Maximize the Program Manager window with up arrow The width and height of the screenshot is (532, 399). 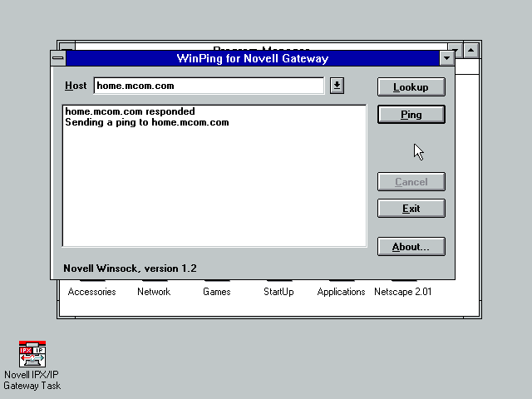471,51
